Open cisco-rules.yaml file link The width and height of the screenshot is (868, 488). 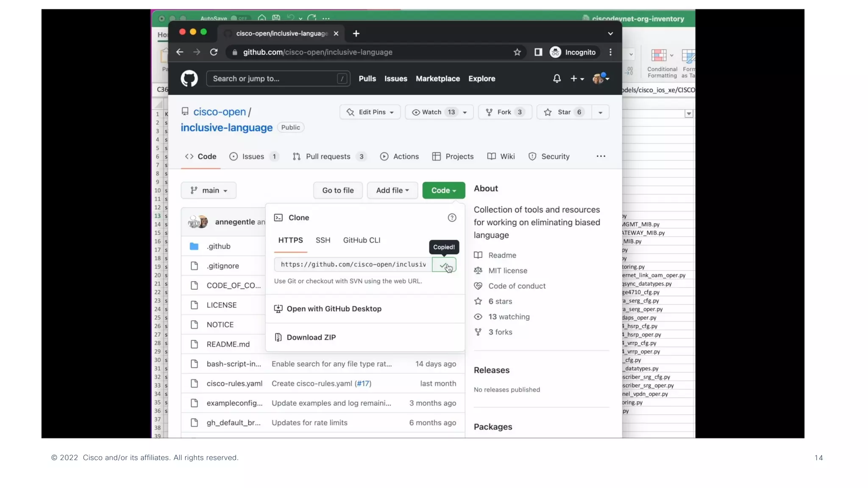pos(234,384)
